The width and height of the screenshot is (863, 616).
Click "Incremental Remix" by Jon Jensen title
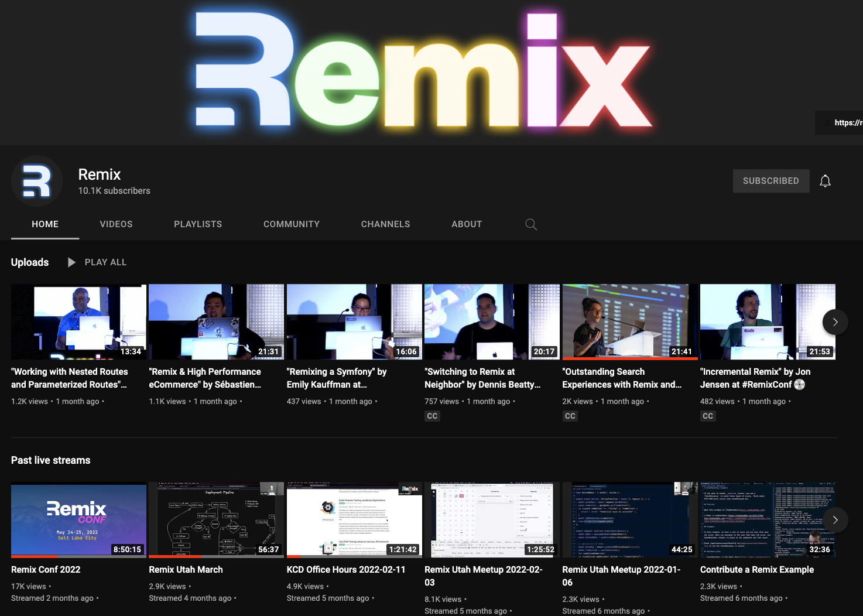pyautogui.click(x=755, y=378)
